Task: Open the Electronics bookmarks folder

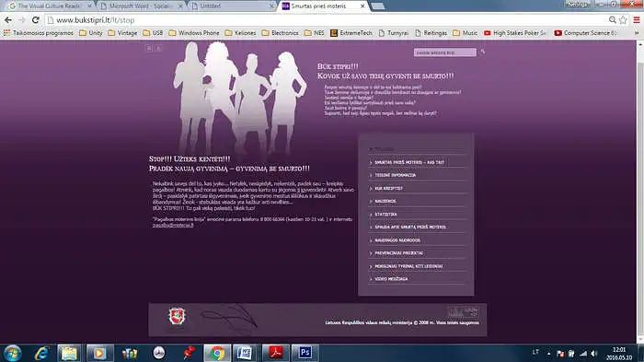Action: pyautogui.click(x=280, y=33)
